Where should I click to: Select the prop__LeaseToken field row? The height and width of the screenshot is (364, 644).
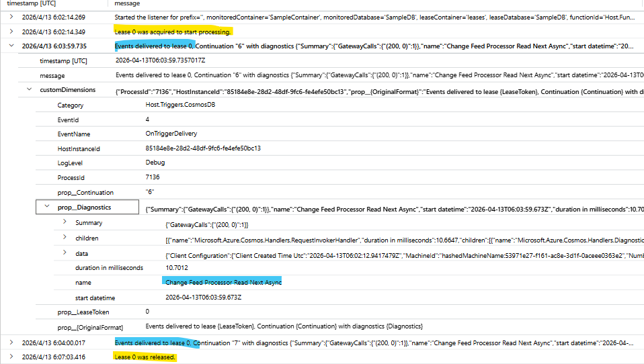[83, 312]
